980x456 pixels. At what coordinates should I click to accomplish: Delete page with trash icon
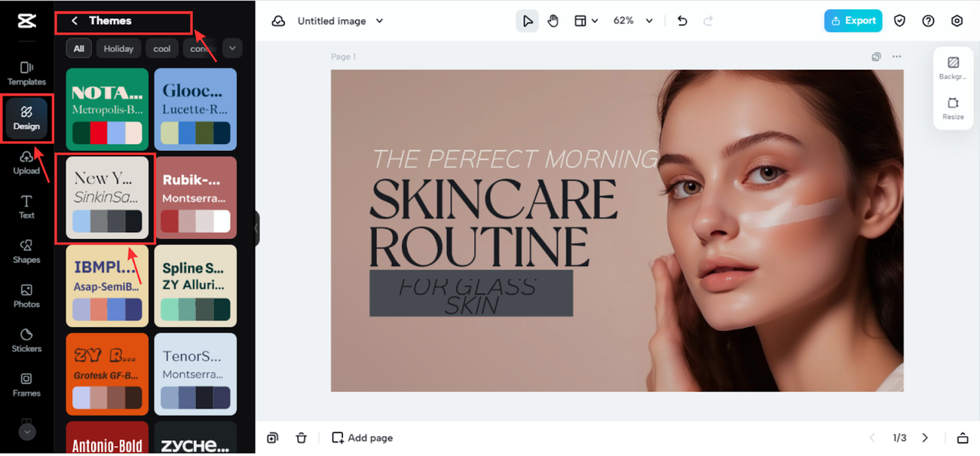click(x=302, y=438)
